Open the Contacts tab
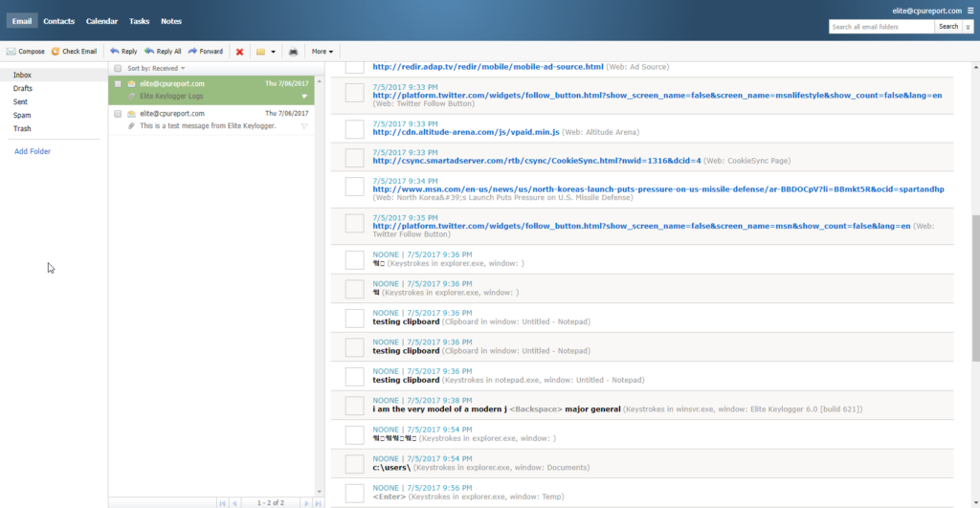The height and width of the screenshot is (508, 980). point(58,21)
